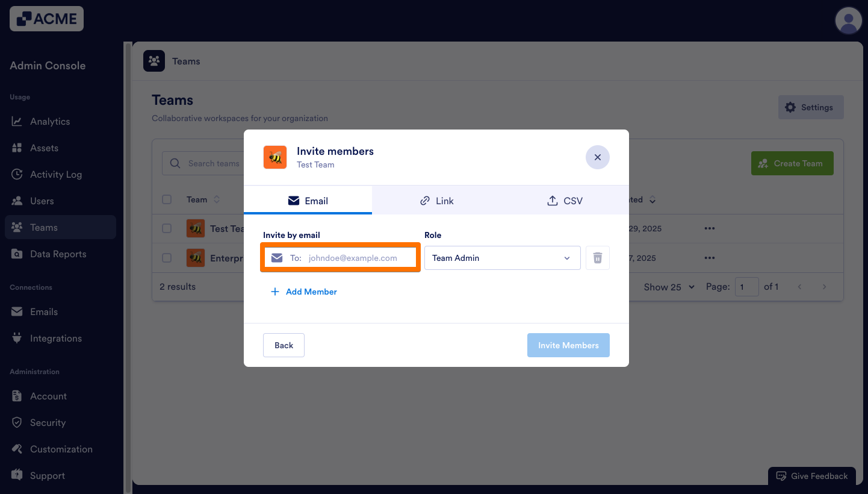Image resolution: width=868 pixels, height=494 pixels.
Task: Check the Enterprise team row checkbox
Action: pos(167,257)
